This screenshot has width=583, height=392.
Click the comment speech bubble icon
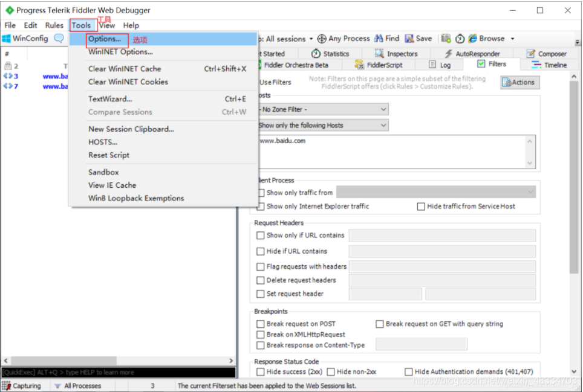[x=59, y=39]
